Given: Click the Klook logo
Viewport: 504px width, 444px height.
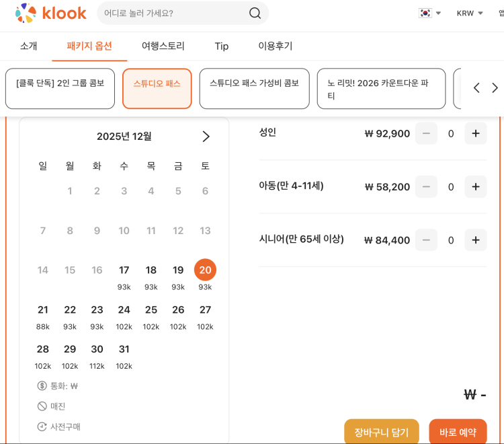Looking at the screenshot, I should tap(51, 13).
